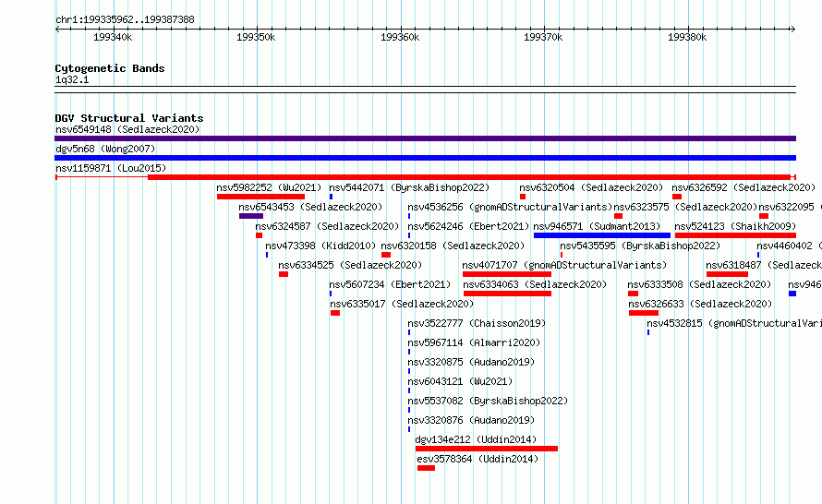
Task: Click nsv4071707 (gnomADStructuralVariants) label
Action: (564, 265)
